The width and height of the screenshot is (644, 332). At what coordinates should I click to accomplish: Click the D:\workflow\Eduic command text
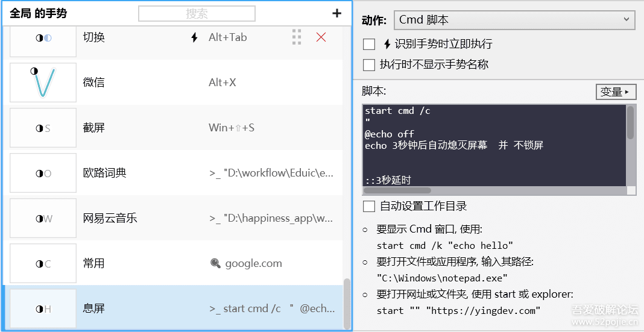tap(271, 173)
